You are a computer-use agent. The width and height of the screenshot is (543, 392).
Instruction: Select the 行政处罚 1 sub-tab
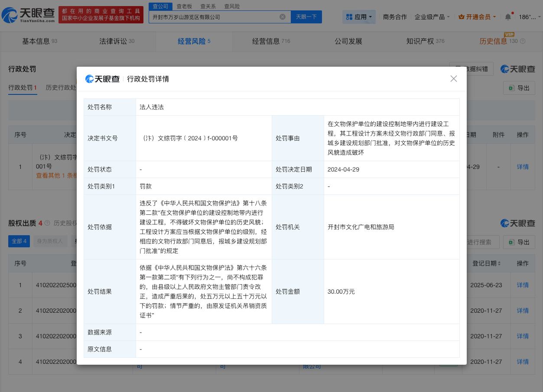(x=23, y=87)
